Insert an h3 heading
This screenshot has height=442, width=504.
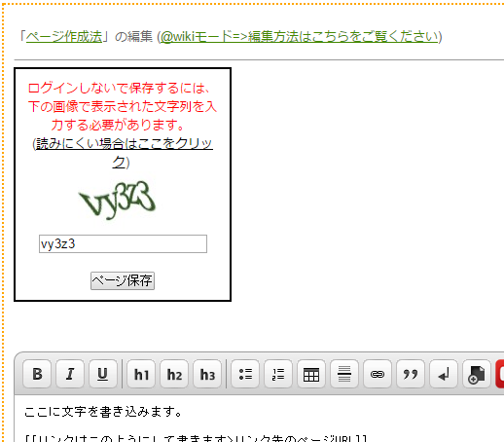207,374
